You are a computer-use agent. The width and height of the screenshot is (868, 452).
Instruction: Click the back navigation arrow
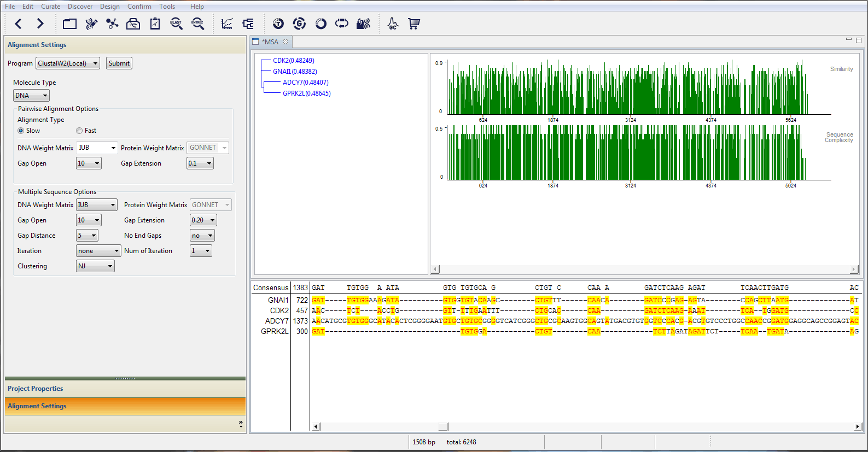(19, 24)
